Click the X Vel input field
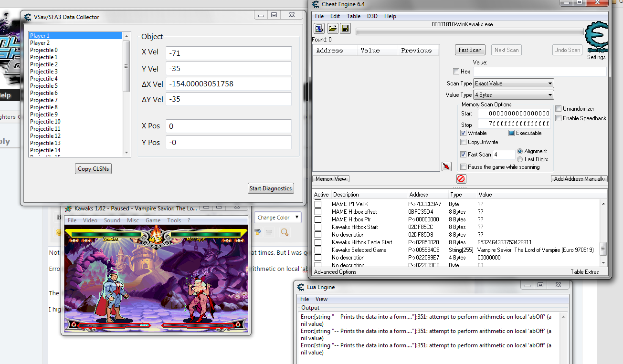This screenshot has width=623, height=364. tap(229, 53)
